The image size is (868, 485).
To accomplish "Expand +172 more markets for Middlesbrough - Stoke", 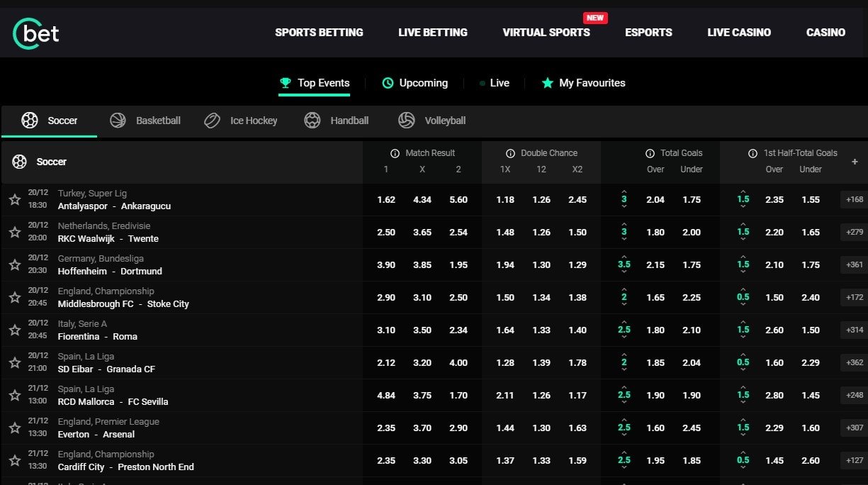I will pyautogui.click(x=854, y=298).
